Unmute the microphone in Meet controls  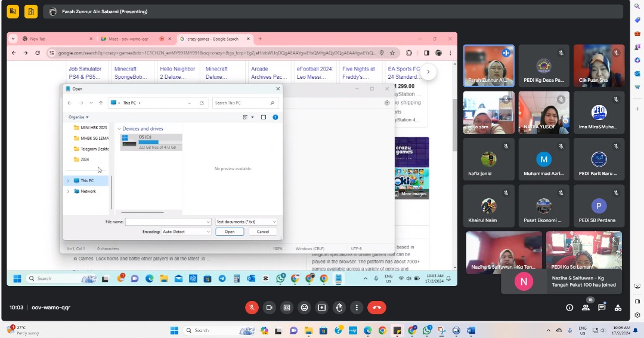pyautogui.click(x=252, y=308)
